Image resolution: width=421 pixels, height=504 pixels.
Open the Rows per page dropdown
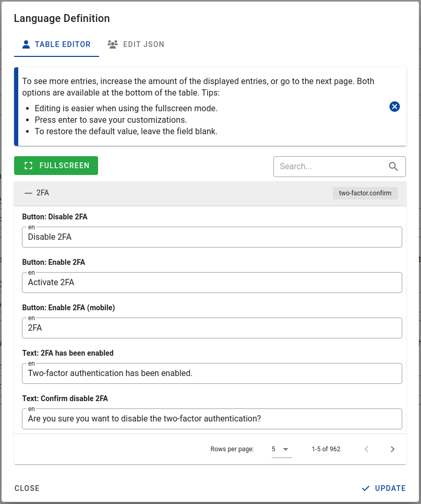(281, 449)
